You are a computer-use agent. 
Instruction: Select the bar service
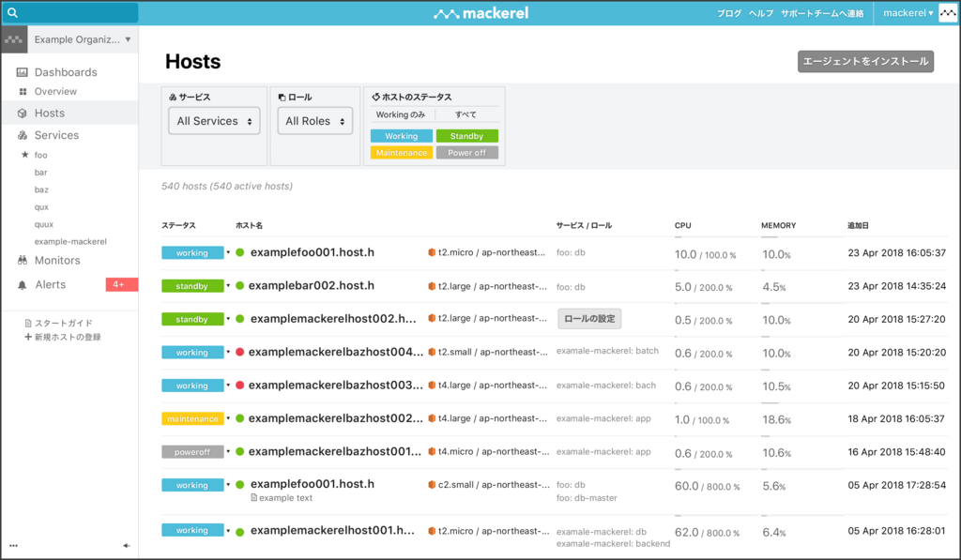pos(40,173)
